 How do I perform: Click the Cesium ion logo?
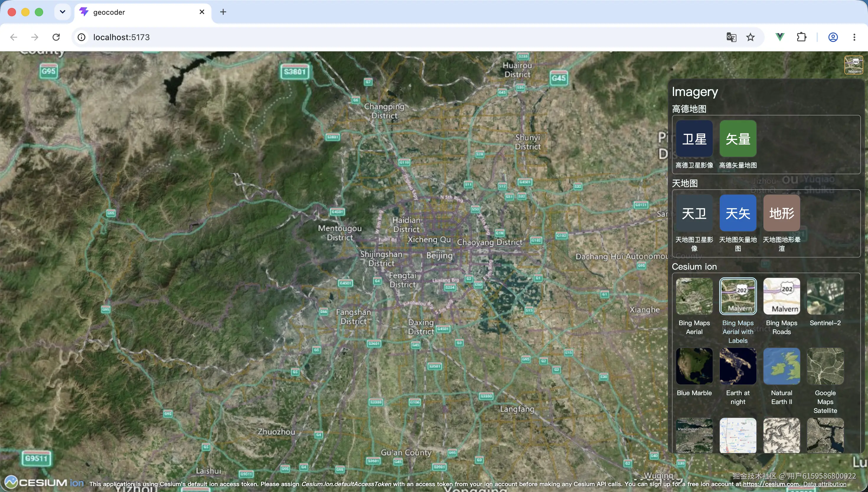44,482
